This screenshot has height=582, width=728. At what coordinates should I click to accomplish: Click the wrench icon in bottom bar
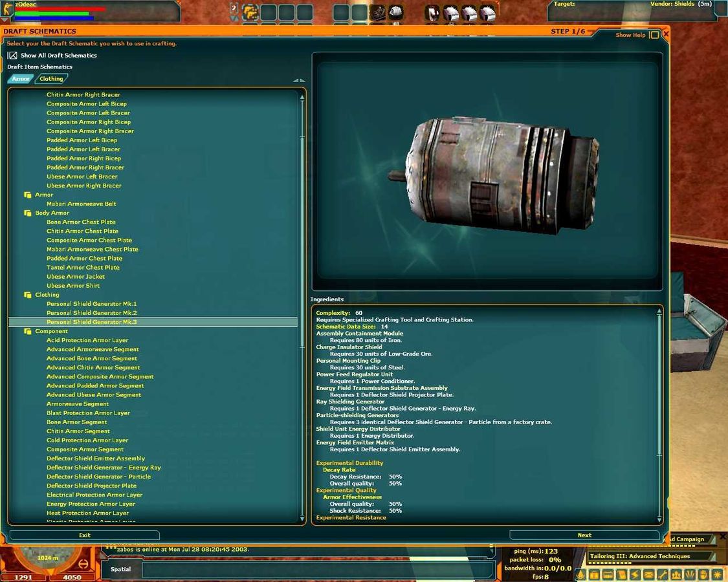663,574
